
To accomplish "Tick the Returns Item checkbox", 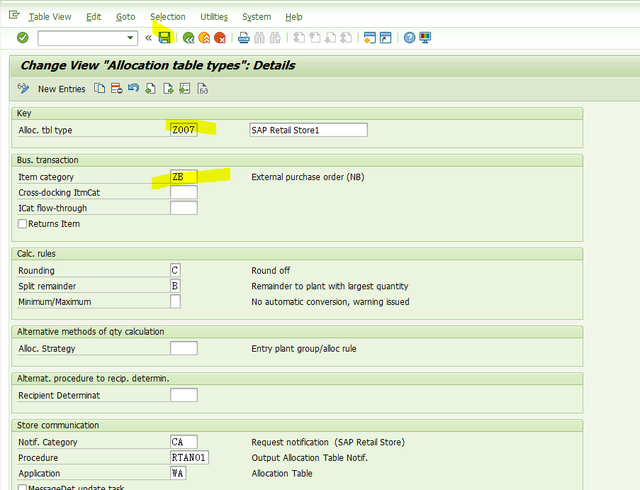I will (x=22, y=224).
